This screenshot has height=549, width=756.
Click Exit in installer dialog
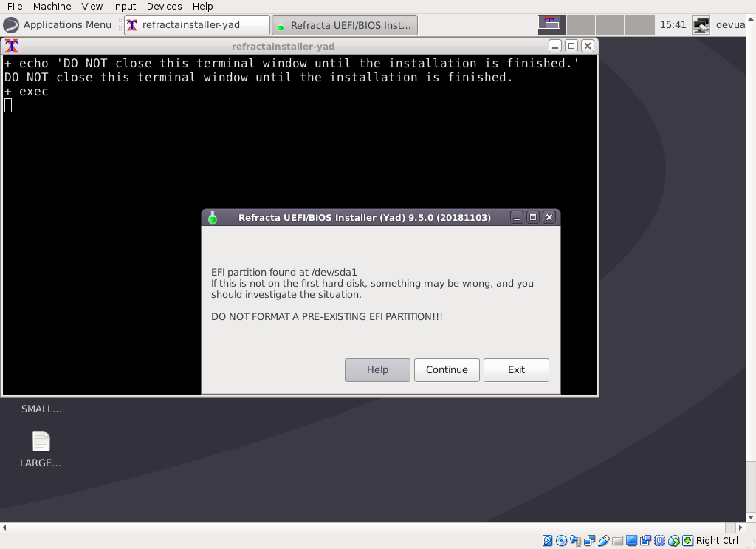click(516, 370)
